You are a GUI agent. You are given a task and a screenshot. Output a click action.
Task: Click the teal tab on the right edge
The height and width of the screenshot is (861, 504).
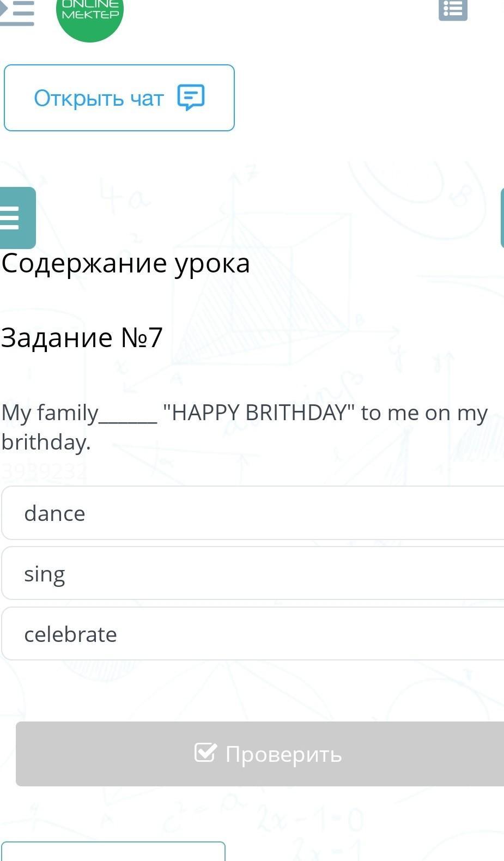502,217
